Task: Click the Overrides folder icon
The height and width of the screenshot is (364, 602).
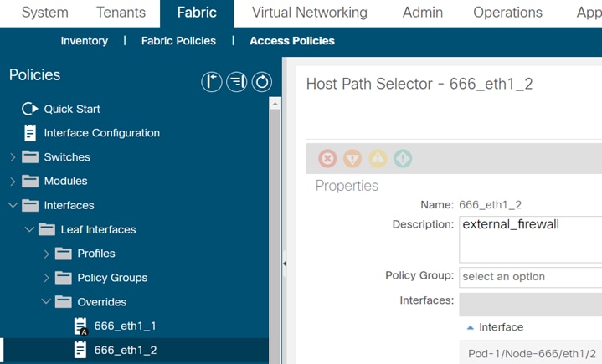Action: pyautogui.click(x=64, y=302)
